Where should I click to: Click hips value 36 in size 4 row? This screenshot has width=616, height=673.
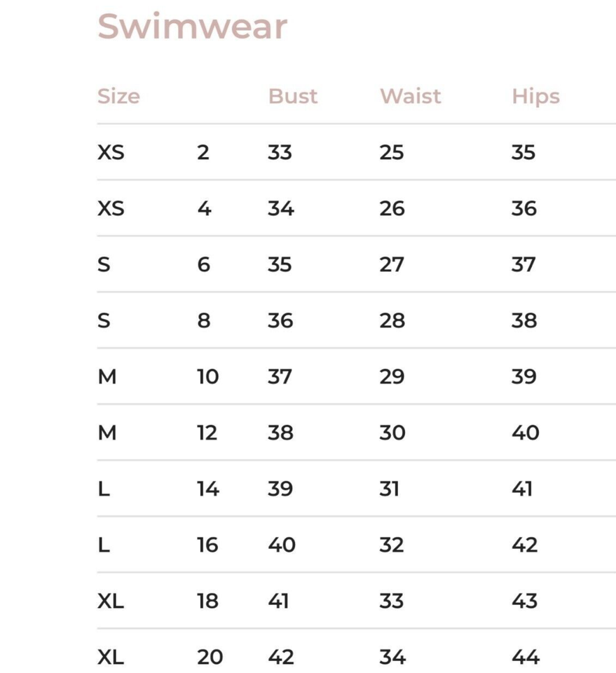pos(523,209)
